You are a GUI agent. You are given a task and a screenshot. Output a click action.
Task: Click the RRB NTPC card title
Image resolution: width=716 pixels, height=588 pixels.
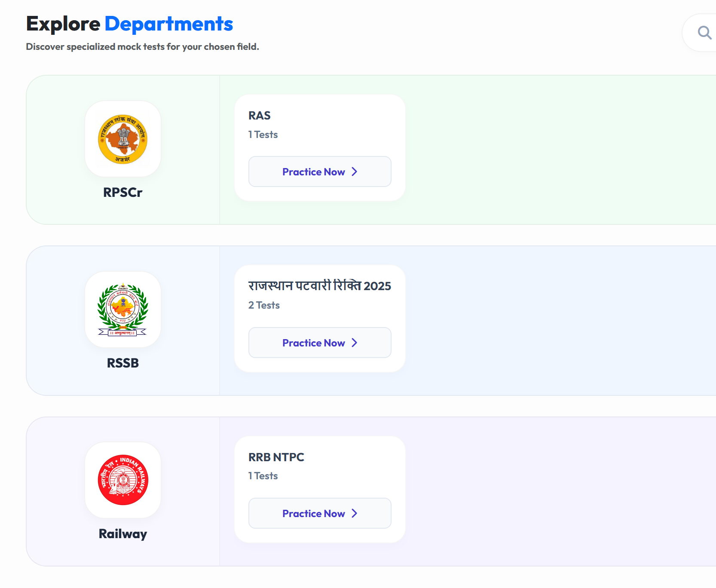[276, 457]
